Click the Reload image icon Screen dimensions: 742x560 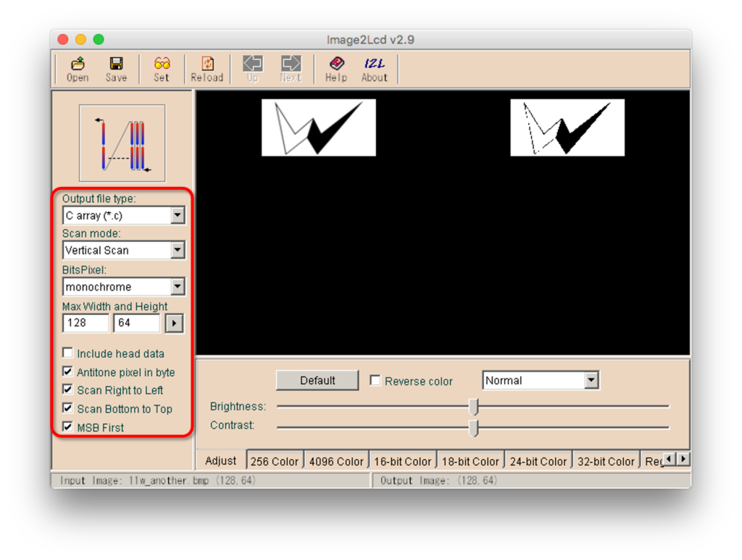[x=207, y=64]
